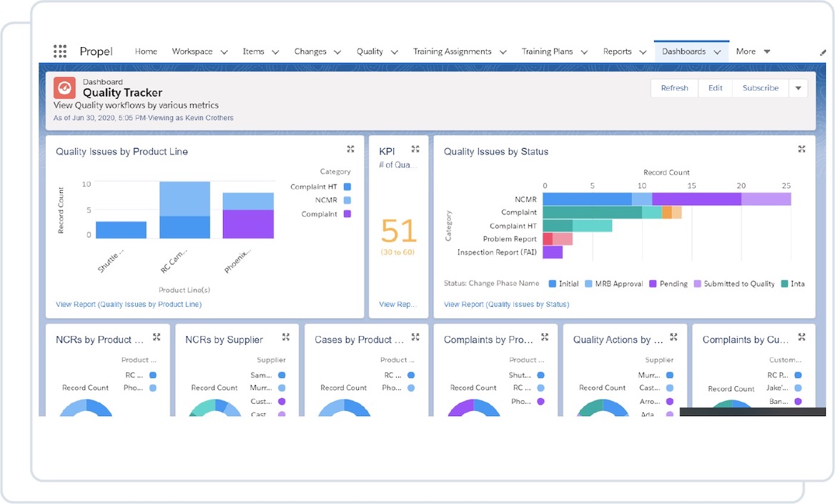
Task: Switch to the Reports tab
Action: pyautogui.click(x=617, y=51)
